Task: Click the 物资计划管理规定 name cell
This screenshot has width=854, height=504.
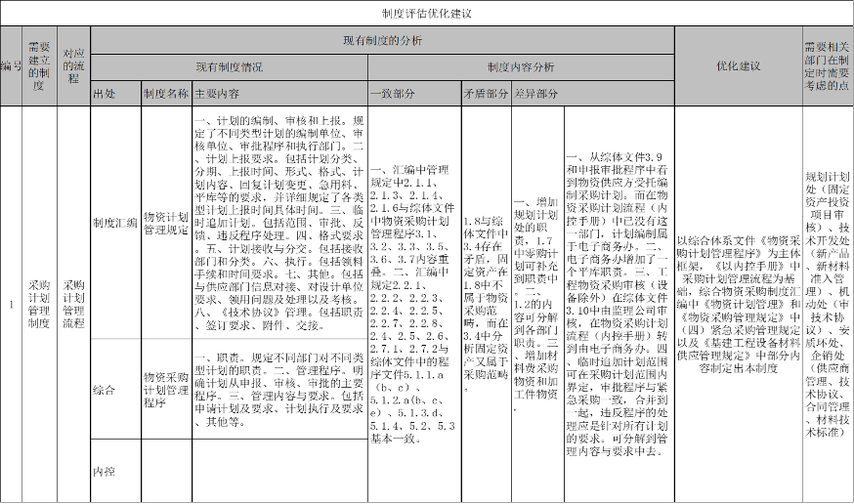Action: pos(165,222)
